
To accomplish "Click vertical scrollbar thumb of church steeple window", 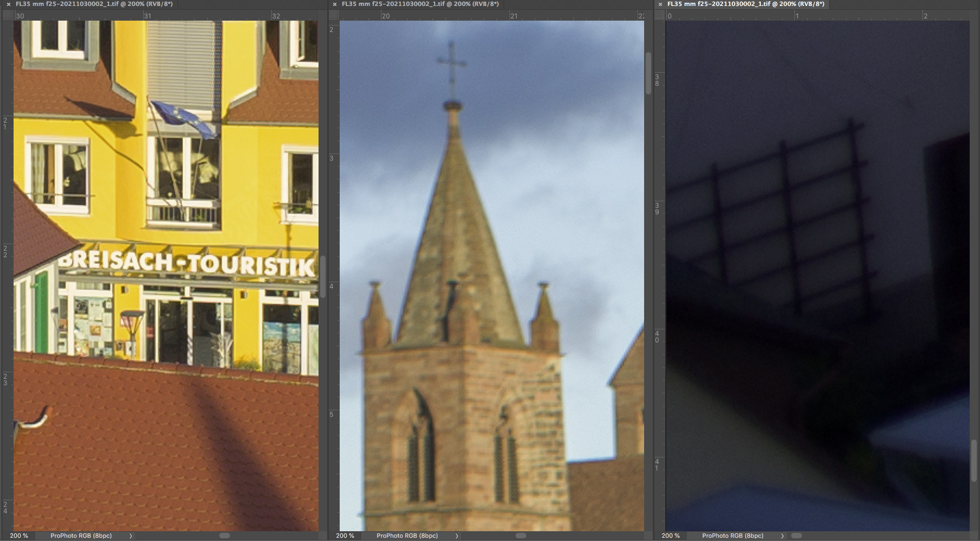I will click(648, 73).
